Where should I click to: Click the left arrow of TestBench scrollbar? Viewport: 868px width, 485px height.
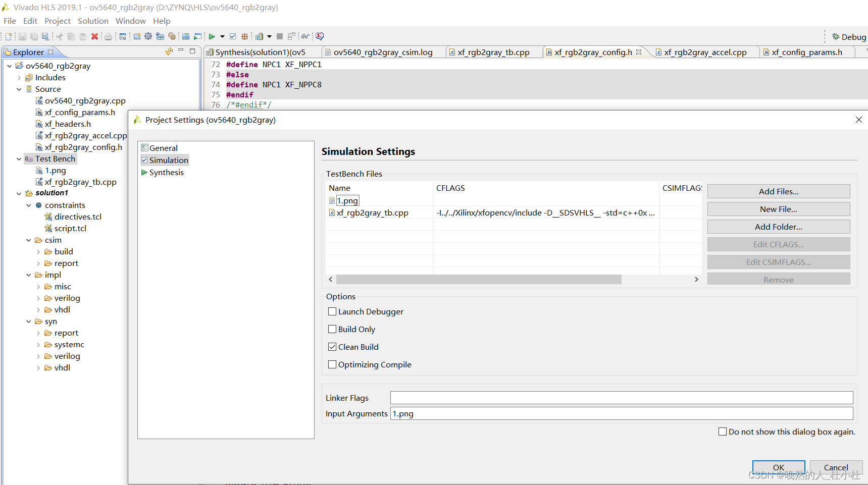click(331, 279)
